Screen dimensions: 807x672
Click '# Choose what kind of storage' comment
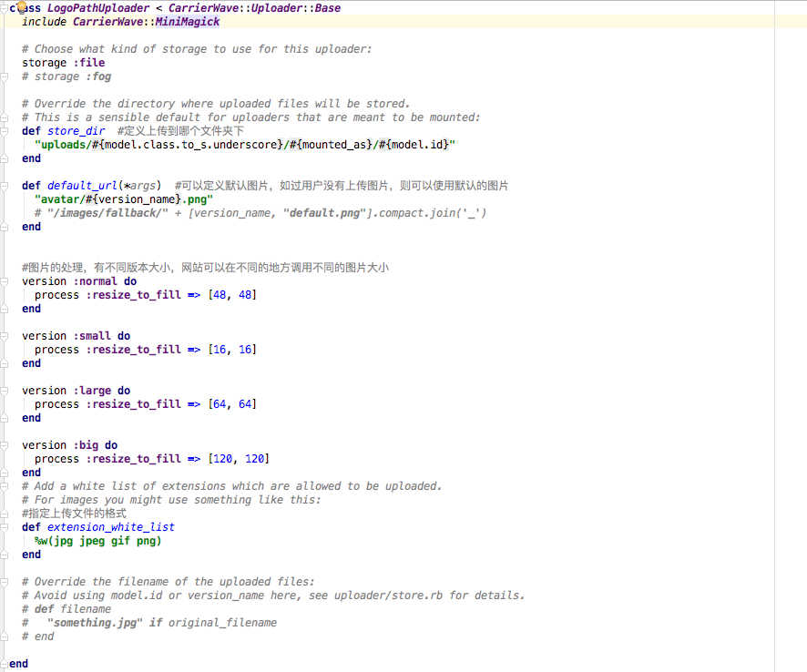pos(197,49)
